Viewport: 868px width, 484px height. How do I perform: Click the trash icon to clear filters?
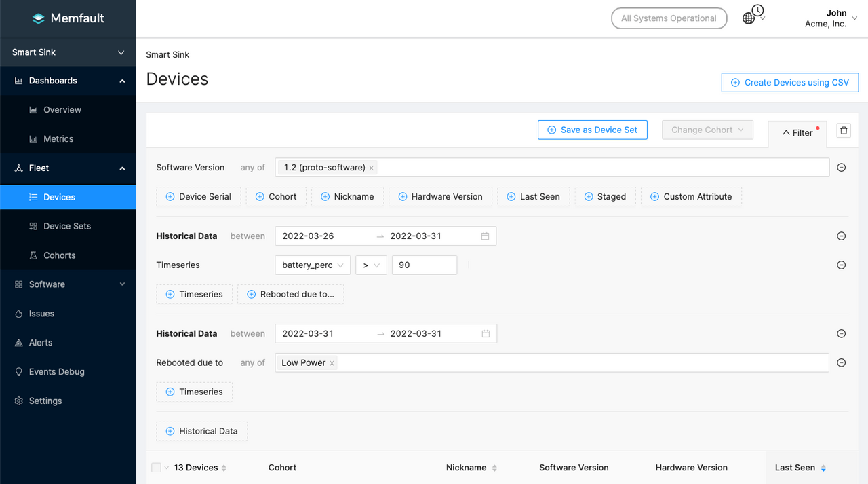(x=844, y=130)
